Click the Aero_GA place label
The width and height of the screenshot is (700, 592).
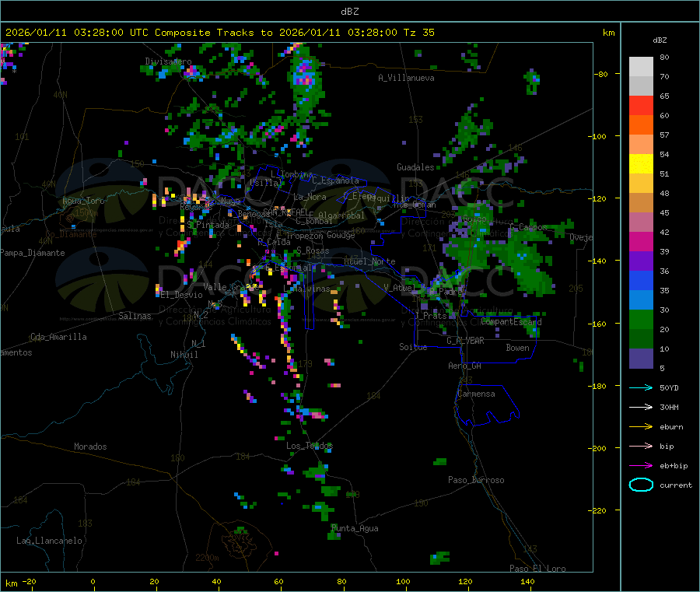point(464,366)
